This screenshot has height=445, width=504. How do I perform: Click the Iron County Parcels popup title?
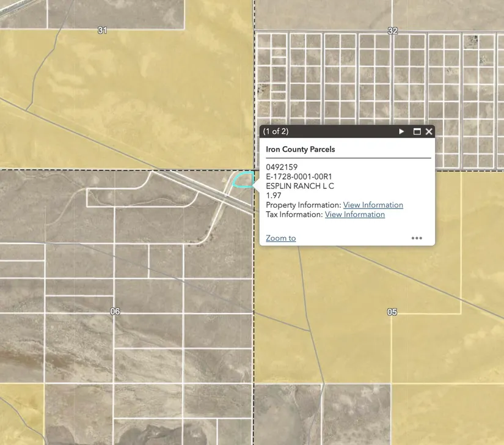pos(300,149)
